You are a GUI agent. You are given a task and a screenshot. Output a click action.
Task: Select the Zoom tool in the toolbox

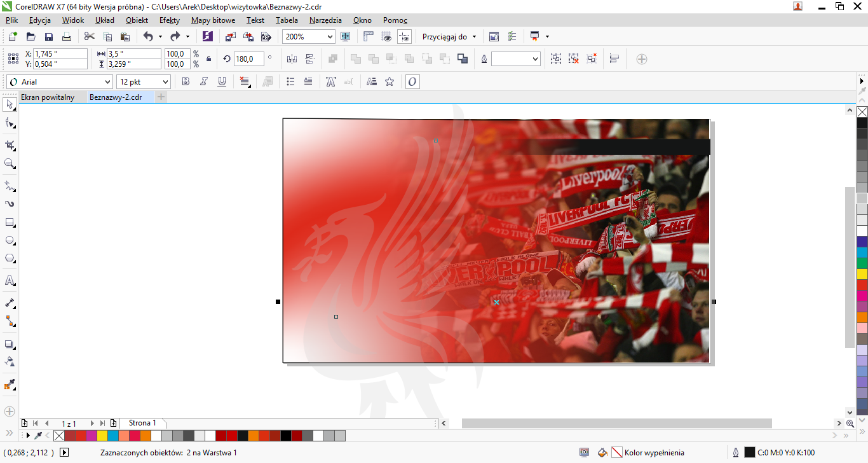coord(10,163)
